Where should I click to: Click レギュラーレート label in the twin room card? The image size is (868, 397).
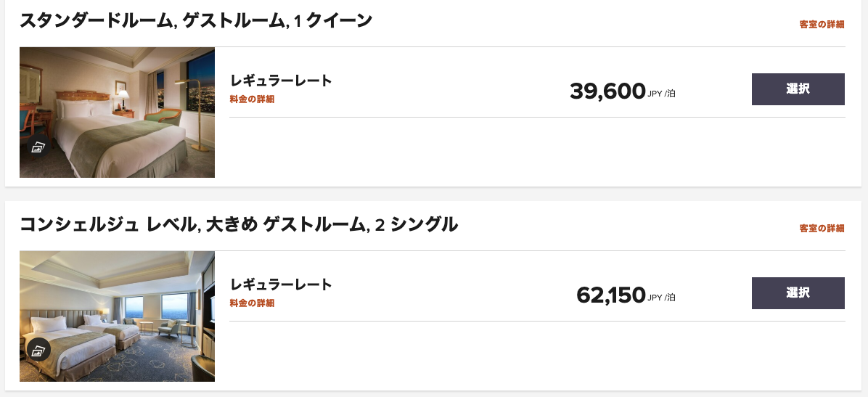click(x=281, y=285)
